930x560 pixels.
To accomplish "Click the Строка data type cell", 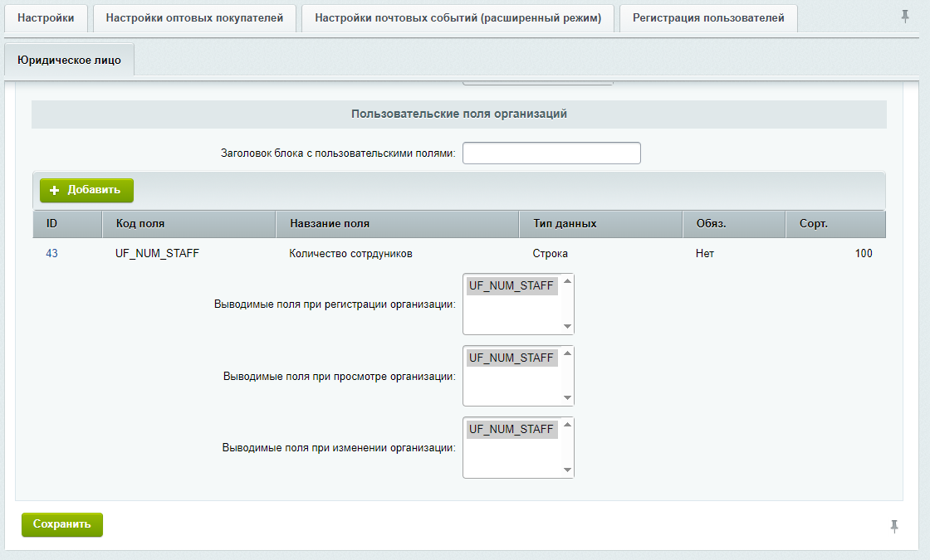I will click(550, 254).
